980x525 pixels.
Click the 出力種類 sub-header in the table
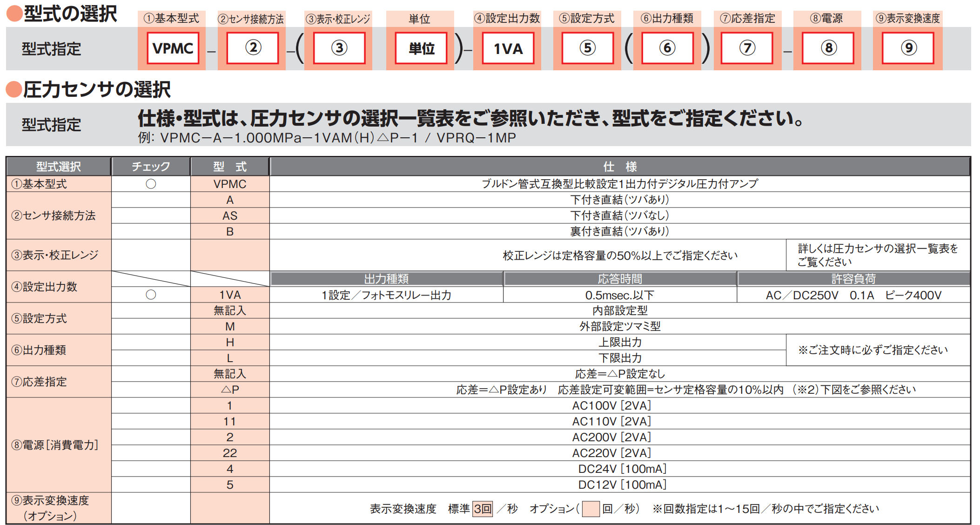[386, 279]
